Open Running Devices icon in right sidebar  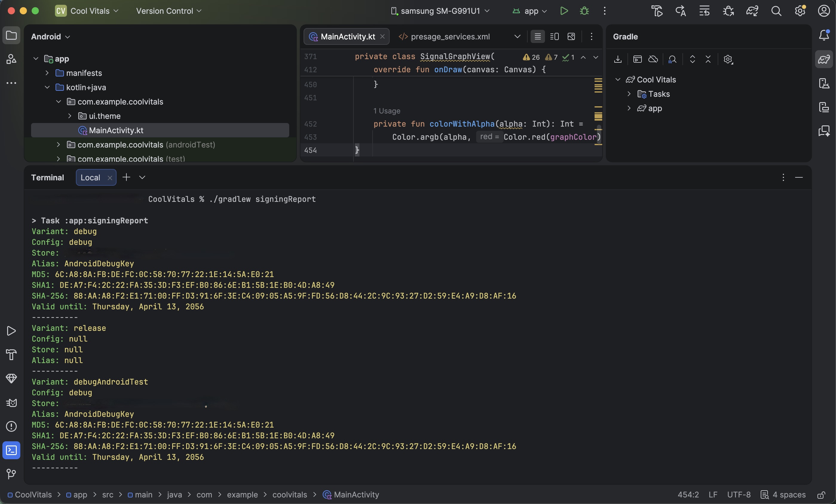824,107
